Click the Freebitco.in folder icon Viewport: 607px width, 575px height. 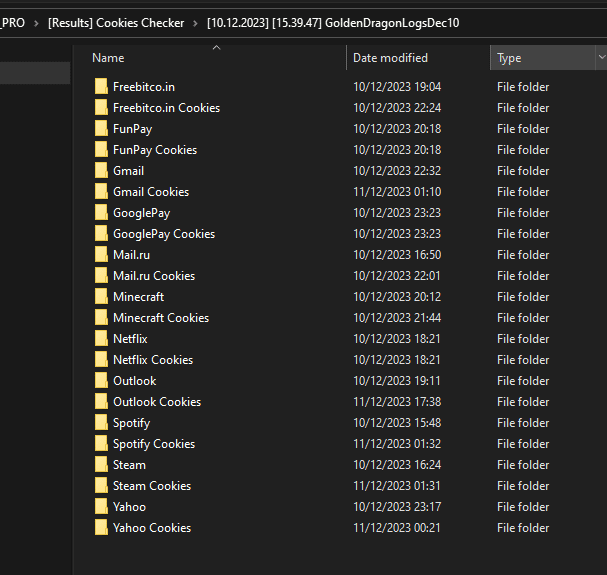(101, 87)
